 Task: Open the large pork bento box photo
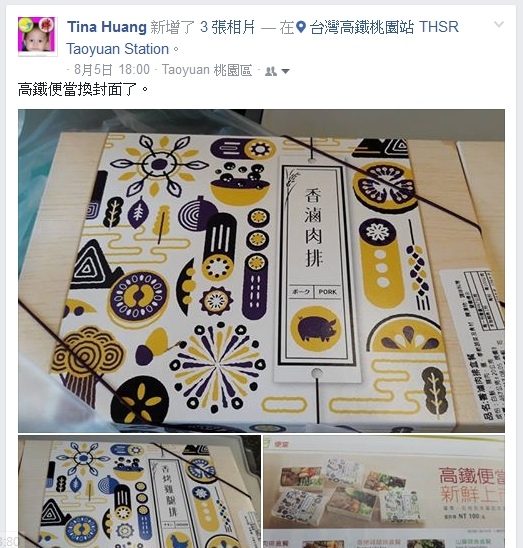[x=262, y=271]
